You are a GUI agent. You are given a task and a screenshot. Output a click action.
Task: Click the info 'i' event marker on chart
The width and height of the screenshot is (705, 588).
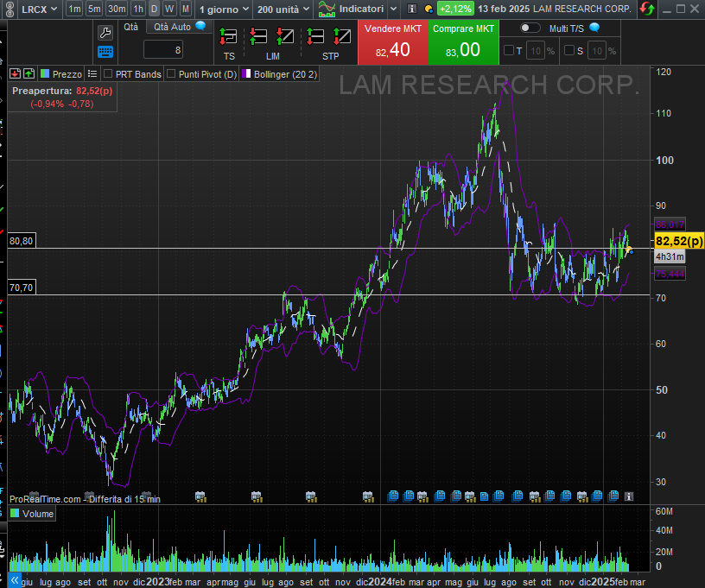pos(629,496)
